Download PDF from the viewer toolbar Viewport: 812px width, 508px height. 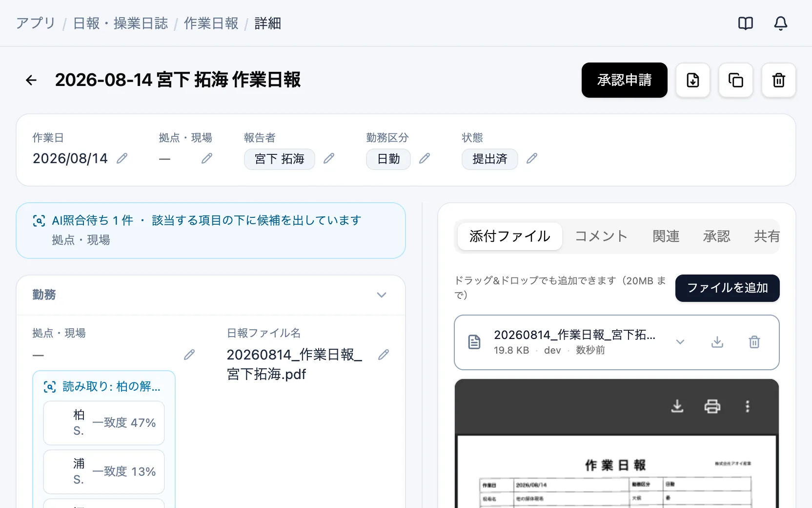coord(677,406)
